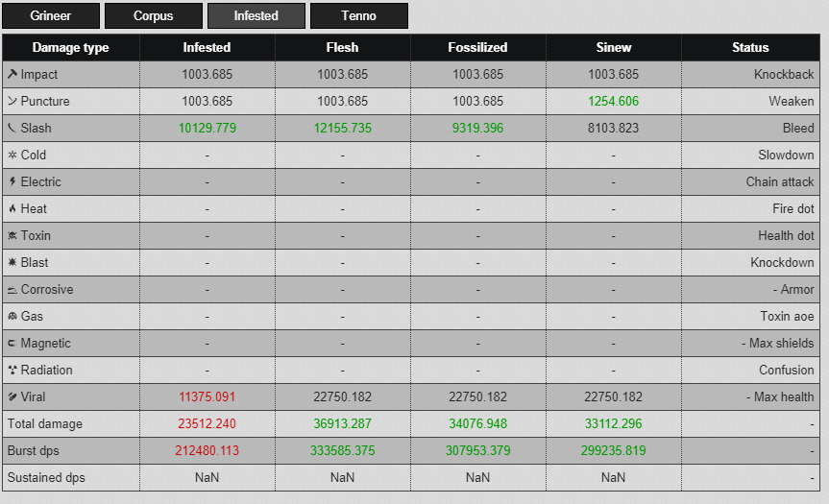Click the Radiation trefoil icon
This screenshot has height=504, width=829.
[12, 370]
